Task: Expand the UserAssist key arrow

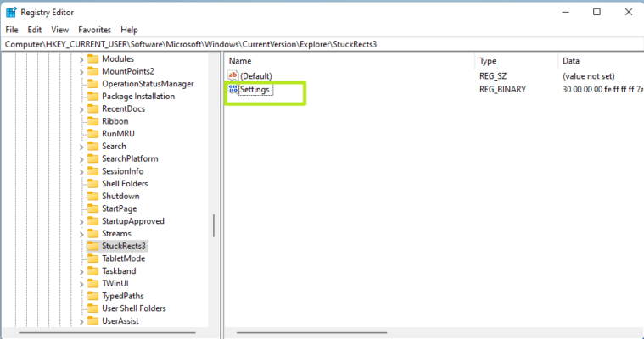Action: pos(82,321)
